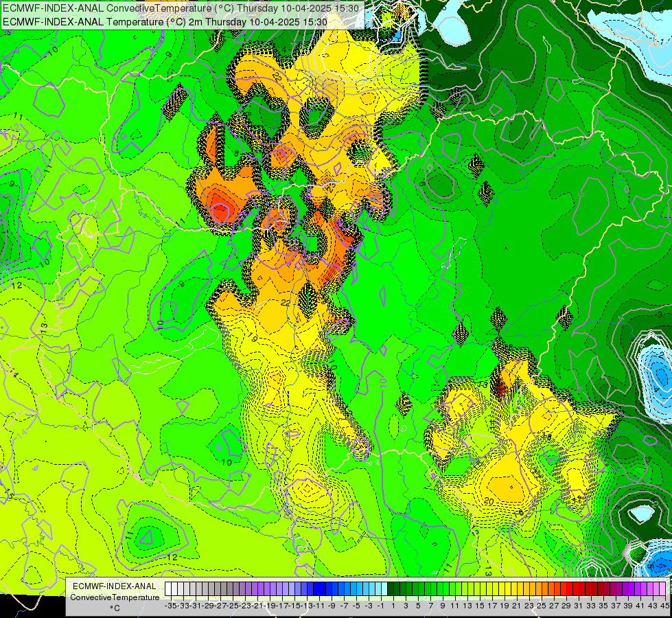The height and width of the screenshot is (618, 672).
Task: Click legend scale value -35
Action: coord(170,606)
